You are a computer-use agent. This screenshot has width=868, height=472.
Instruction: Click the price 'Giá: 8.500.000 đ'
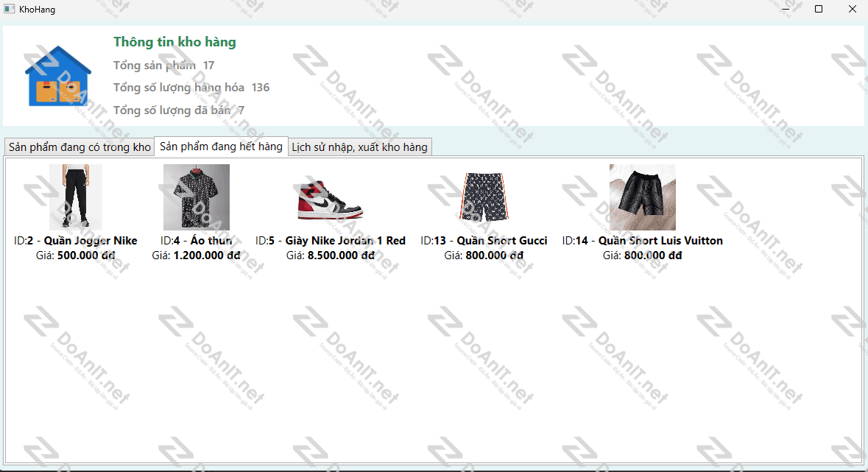pos(331,256)
